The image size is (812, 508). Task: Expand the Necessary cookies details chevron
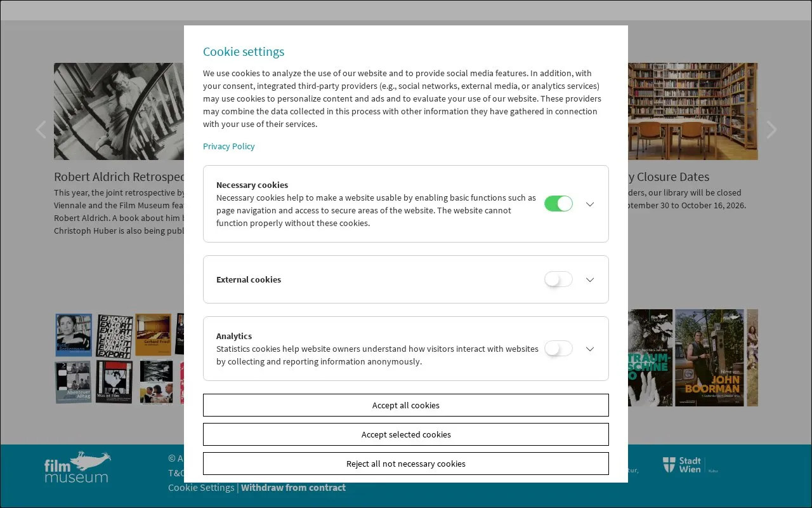(x=590, y=204)
